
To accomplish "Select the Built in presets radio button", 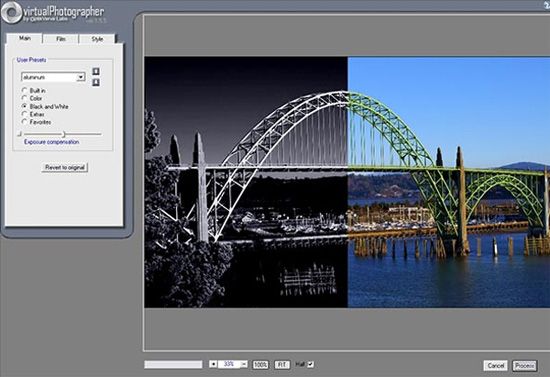I will 24,90.
